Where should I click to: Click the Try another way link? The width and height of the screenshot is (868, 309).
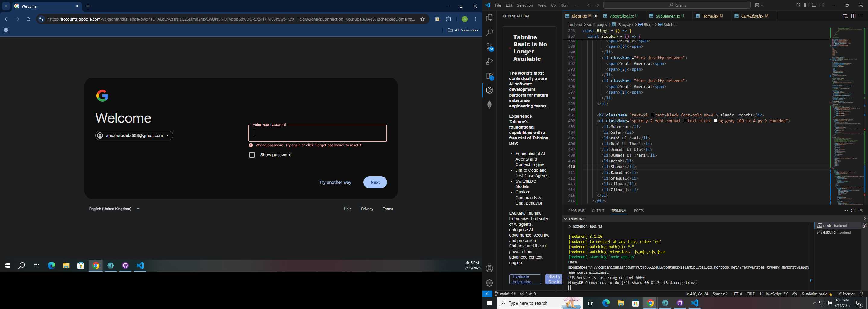[x=335, y=182]
